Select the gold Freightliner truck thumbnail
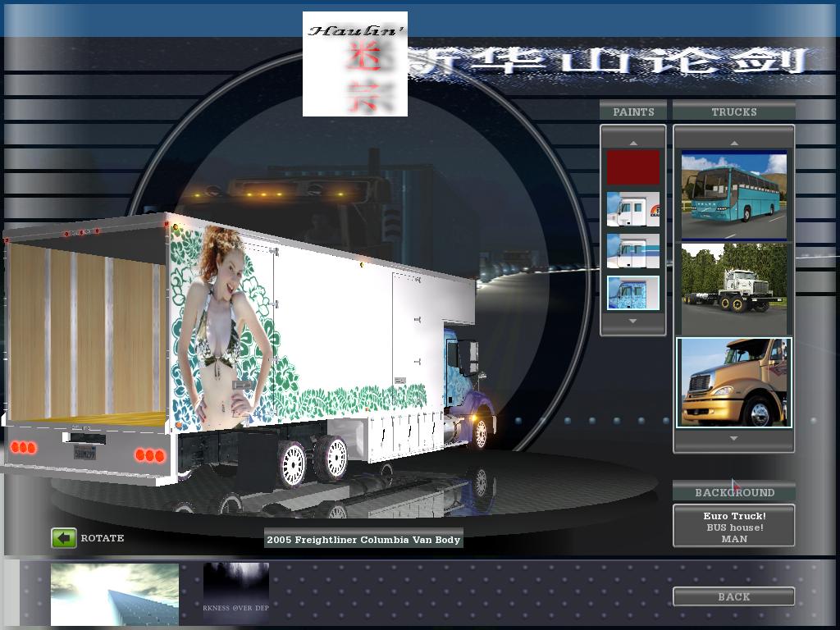Viewport: 840px width, 630px height. (733, 382)
